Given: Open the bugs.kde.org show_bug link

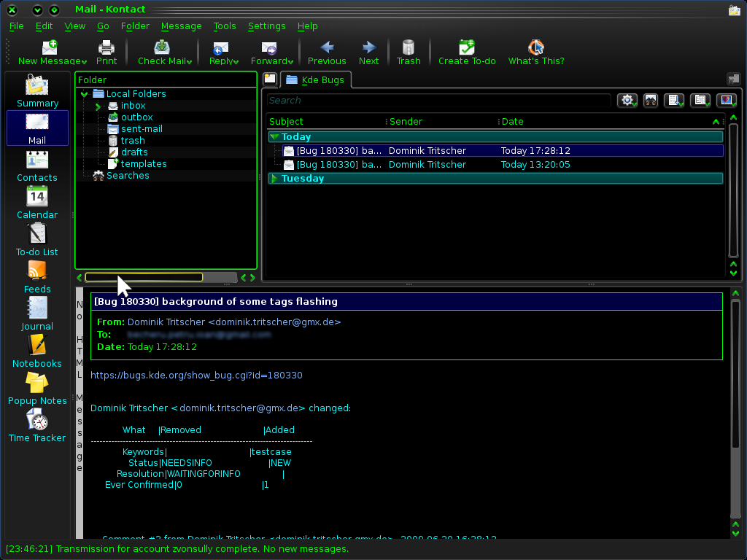Looking at the screenshot, I should click(196, 376).
